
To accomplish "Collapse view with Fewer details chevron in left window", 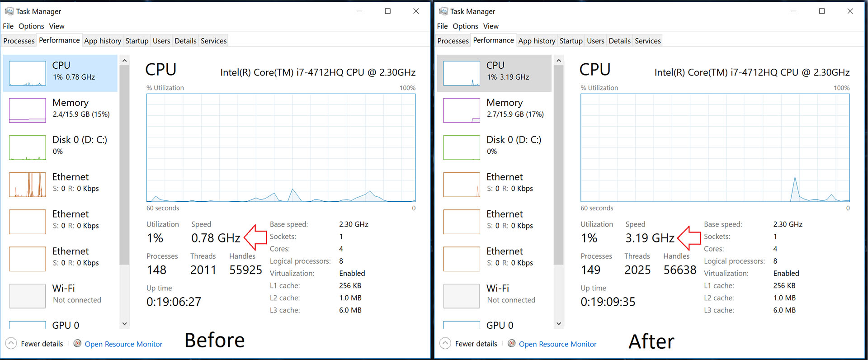I will click(11, 343).
